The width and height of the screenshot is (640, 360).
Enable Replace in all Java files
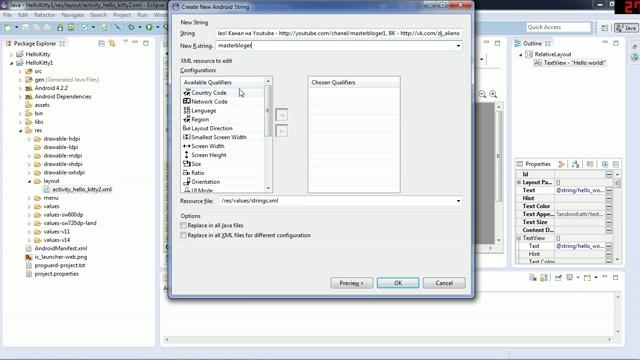point(183,225)
